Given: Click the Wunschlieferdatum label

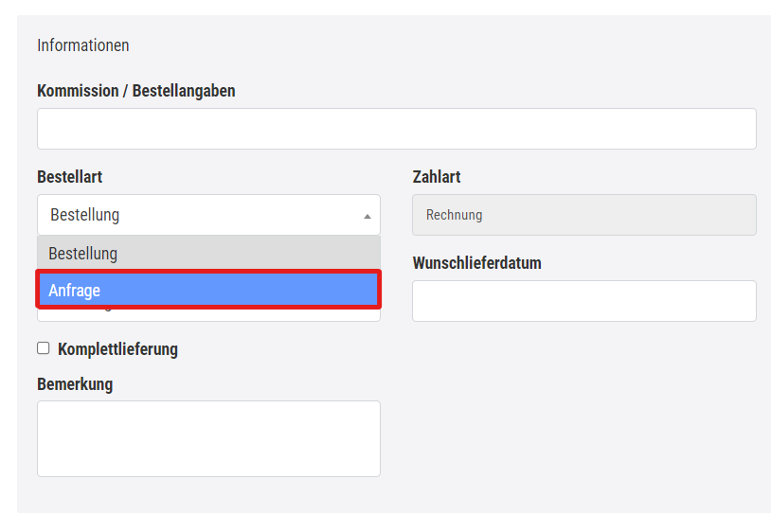Looking at the screenshot, I should 476,263.
